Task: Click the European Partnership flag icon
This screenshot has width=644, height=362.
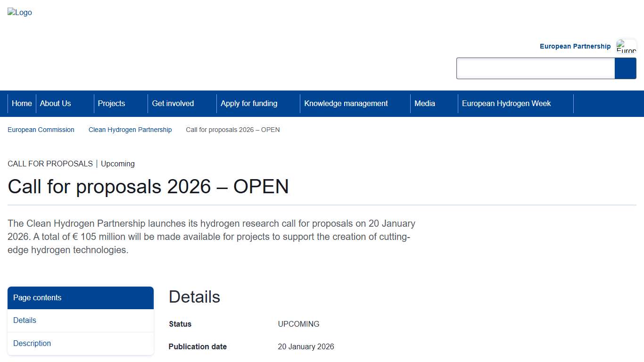Action: tap(626, 46)
